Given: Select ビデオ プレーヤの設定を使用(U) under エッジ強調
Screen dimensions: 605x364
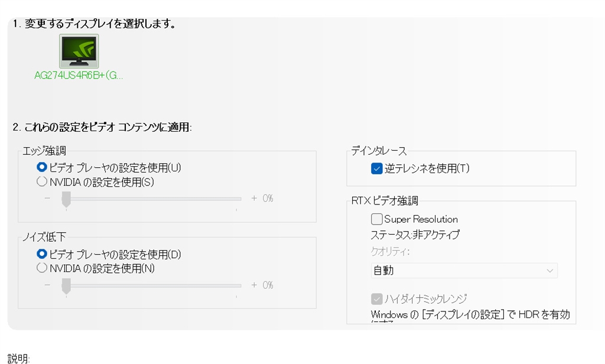Looking at the screenshot, I should (x=42, y=168).
